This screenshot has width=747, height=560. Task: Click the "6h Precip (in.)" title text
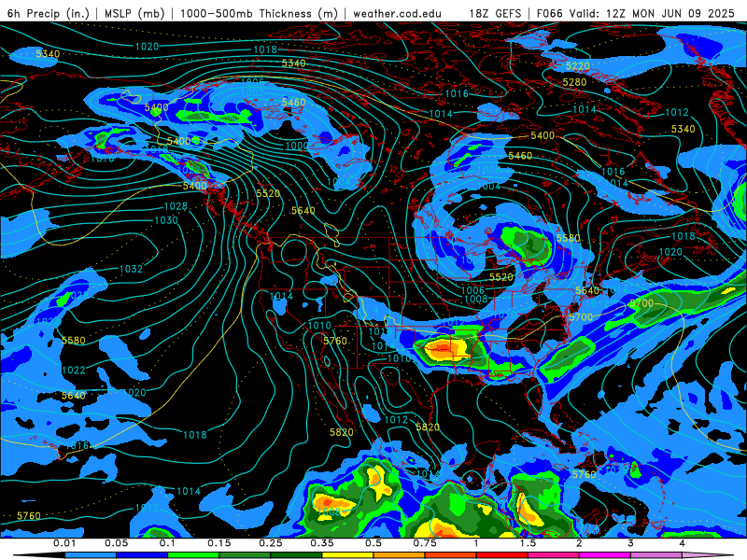[x=49, y=13]
